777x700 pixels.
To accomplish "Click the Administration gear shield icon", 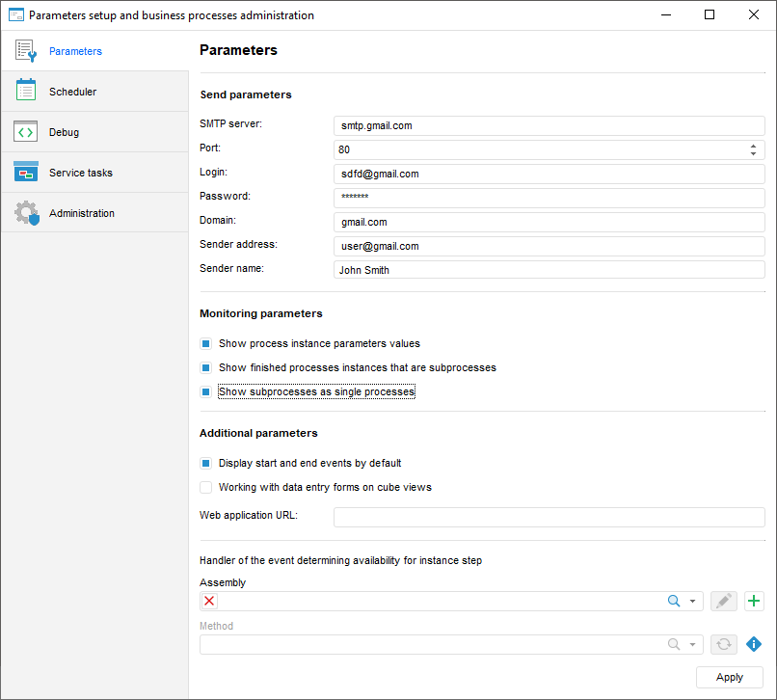I will click(x=26, y=213).
